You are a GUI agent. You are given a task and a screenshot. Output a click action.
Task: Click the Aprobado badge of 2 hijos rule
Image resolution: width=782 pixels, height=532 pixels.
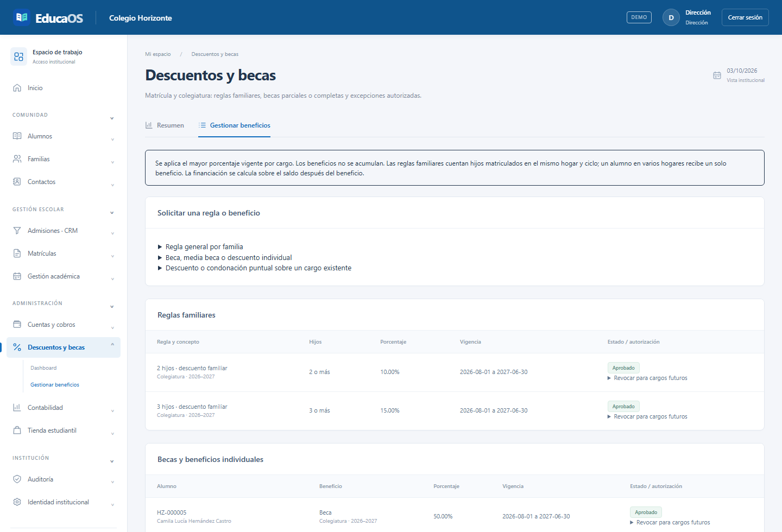click(623, 368)
